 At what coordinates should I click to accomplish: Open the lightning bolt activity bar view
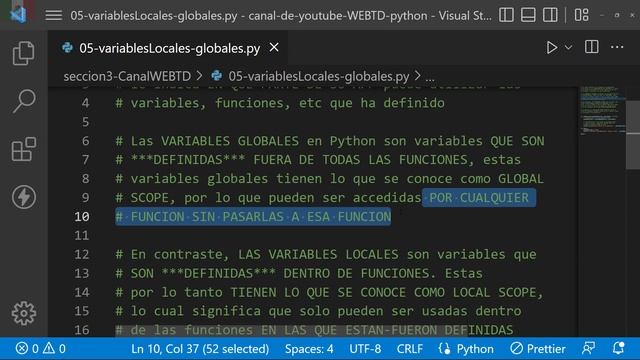point(23,197)
